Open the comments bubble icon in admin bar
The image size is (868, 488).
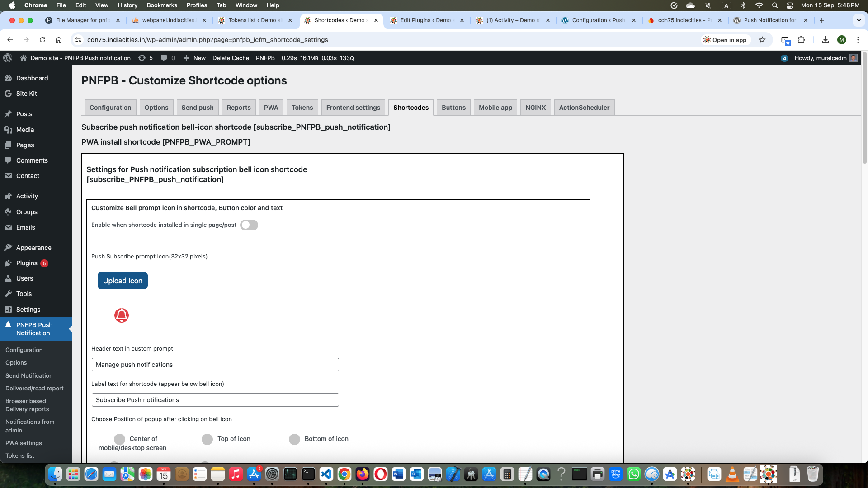click(x=164, y=58)
